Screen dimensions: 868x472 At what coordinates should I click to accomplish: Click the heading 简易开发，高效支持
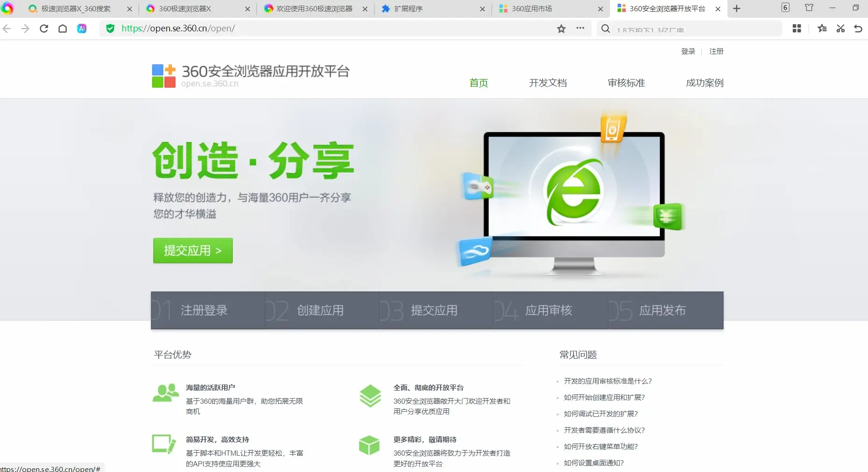(217, 440)
